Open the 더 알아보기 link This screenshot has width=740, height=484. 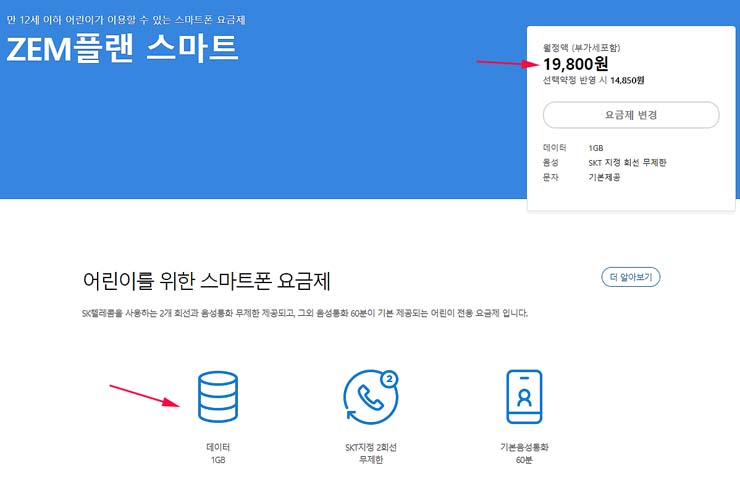point(631,277)
